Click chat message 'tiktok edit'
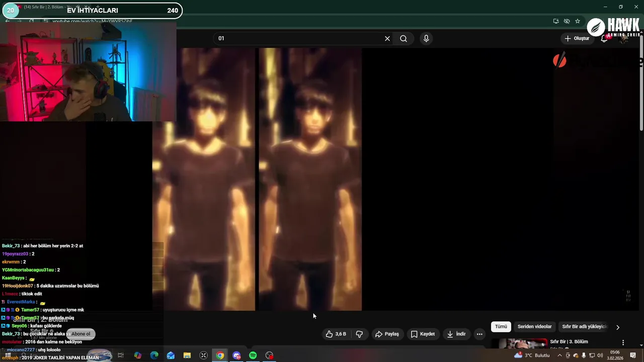This screenshot has width=644, height=362. (32, 294)
